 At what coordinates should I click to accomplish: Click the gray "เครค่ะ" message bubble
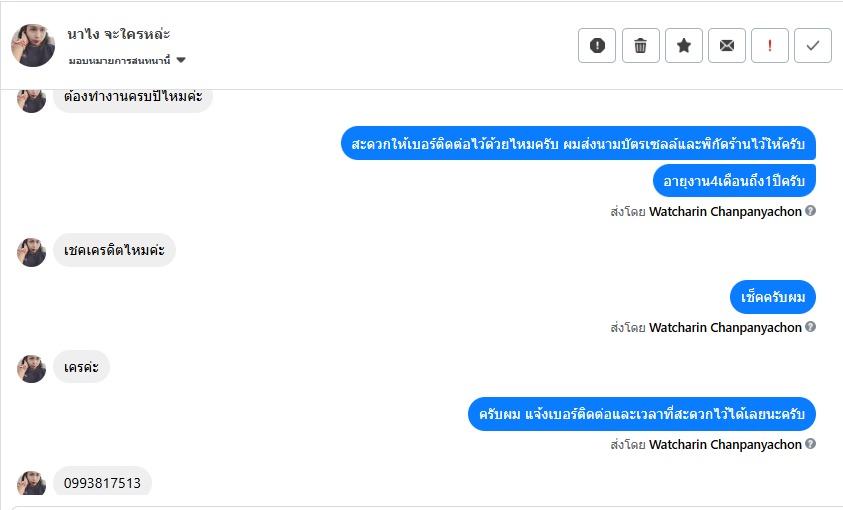pos(81,367)
